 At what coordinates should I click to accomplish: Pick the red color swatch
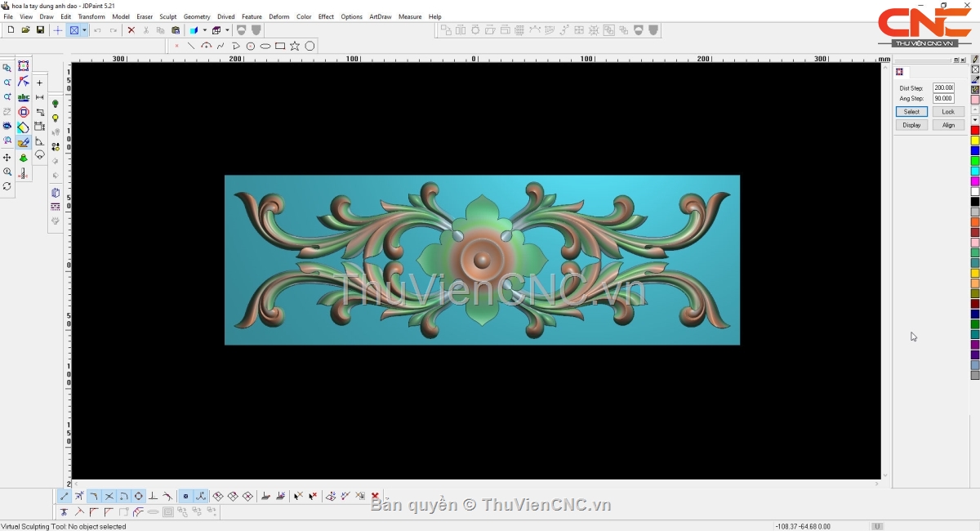click(x=975, y=131)
